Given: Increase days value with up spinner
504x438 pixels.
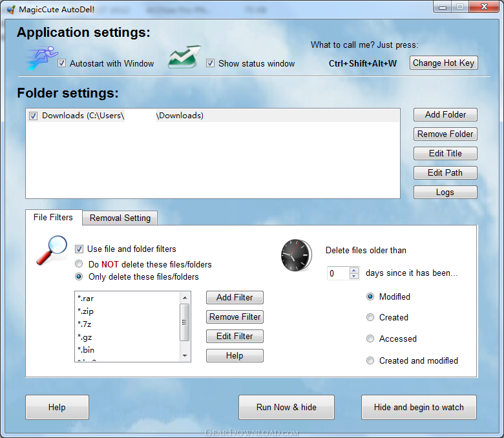Looking at the screenshot, I should pyautogui.click(x=354, y=271).
